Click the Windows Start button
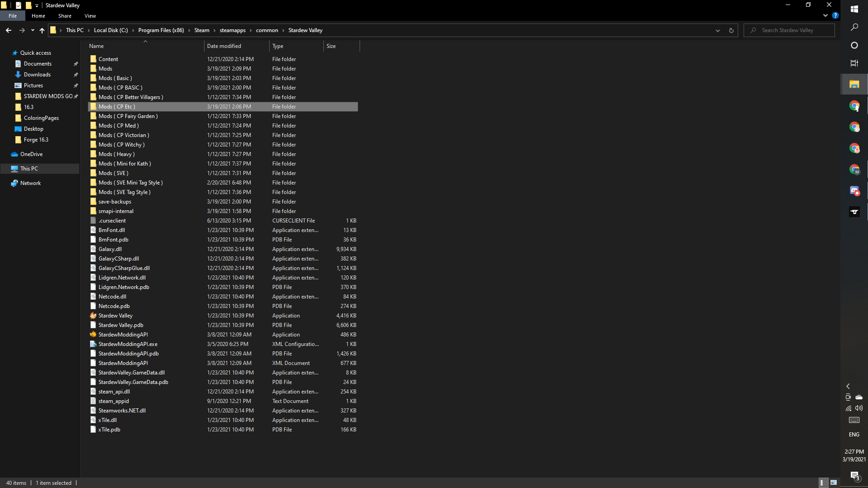The width and height of the screenshot is (868, 488). (x=854, y=9)
